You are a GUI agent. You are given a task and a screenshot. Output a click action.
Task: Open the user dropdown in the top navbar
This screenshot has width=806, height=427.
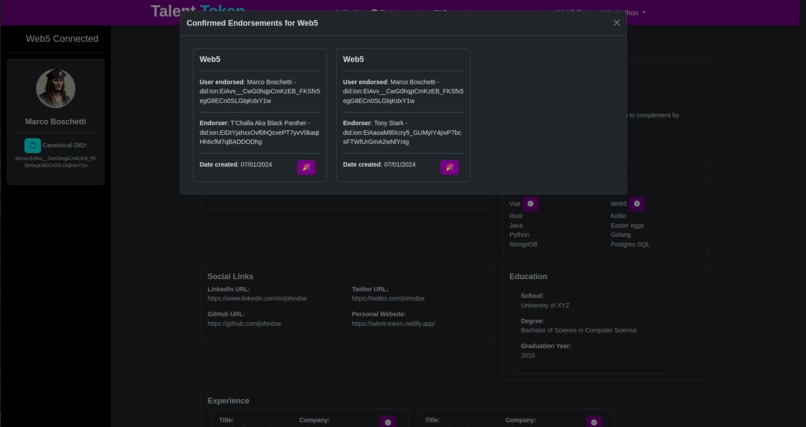(600, 13)
